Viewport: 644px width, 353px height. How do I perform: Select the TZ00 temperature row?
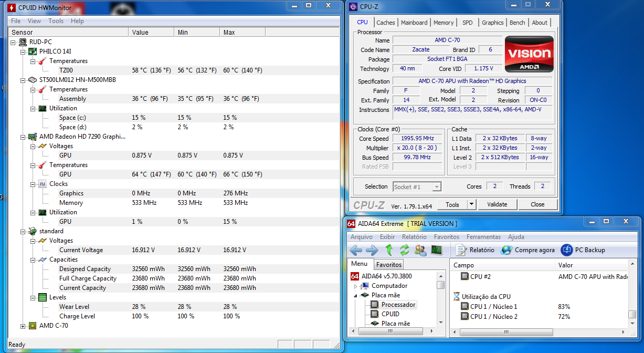[173, 70]
